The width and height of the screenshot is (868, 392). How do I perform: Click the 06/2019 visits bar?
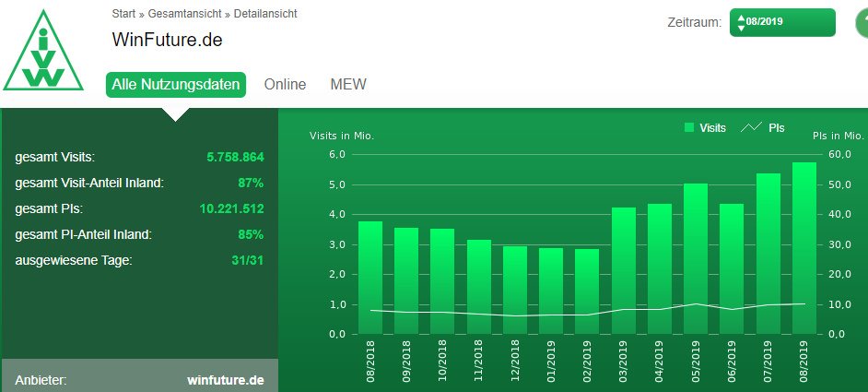732,269
